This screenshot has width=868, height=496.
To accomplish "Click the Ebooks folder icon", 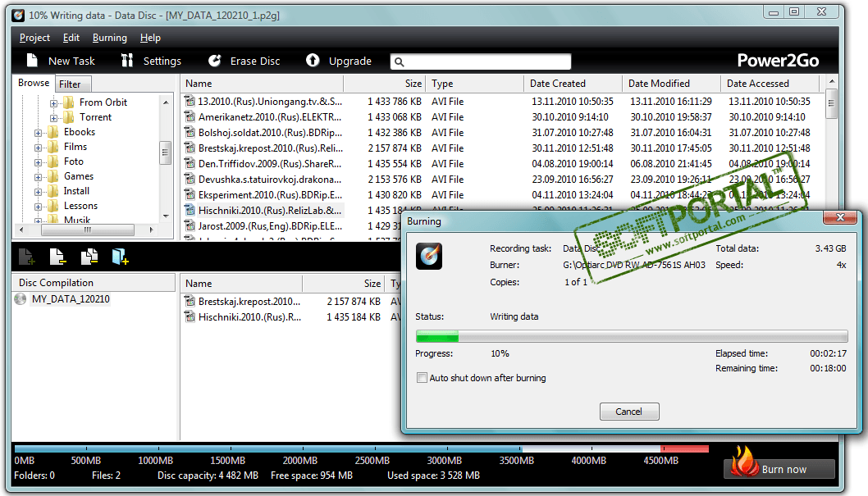I will [x=53, y=132].
